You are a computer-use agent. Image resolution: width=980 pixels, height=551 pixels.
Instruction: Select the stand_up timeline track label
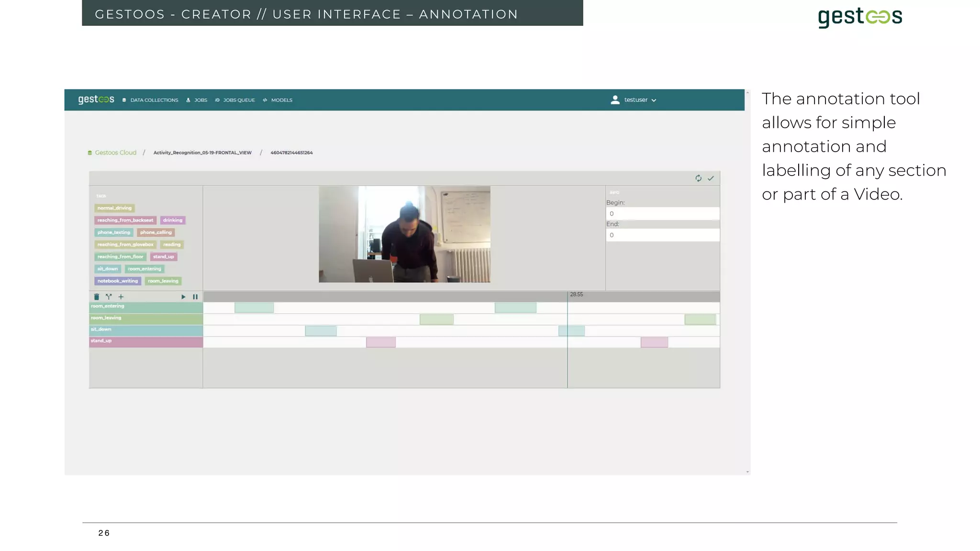tap(146, 342)
